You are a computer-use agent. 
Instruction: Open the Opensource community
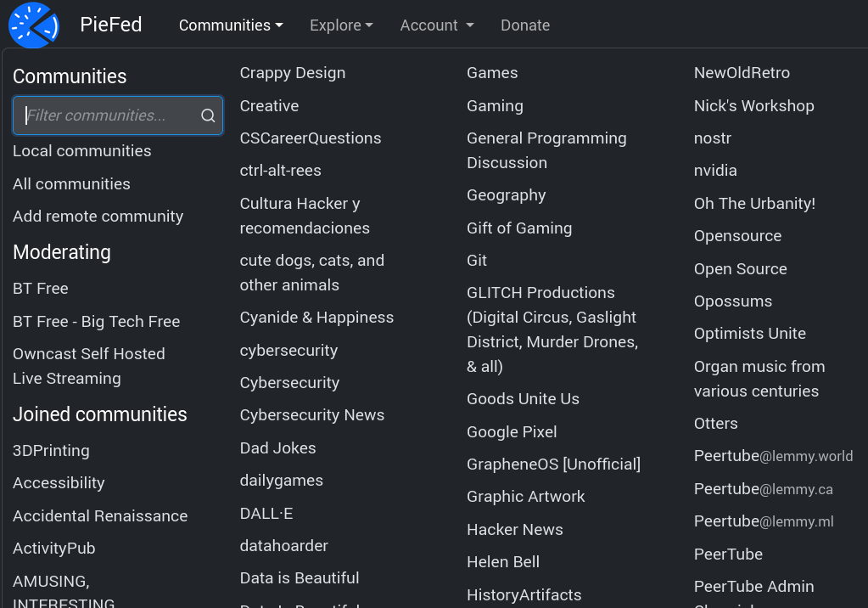coord(737,236)
